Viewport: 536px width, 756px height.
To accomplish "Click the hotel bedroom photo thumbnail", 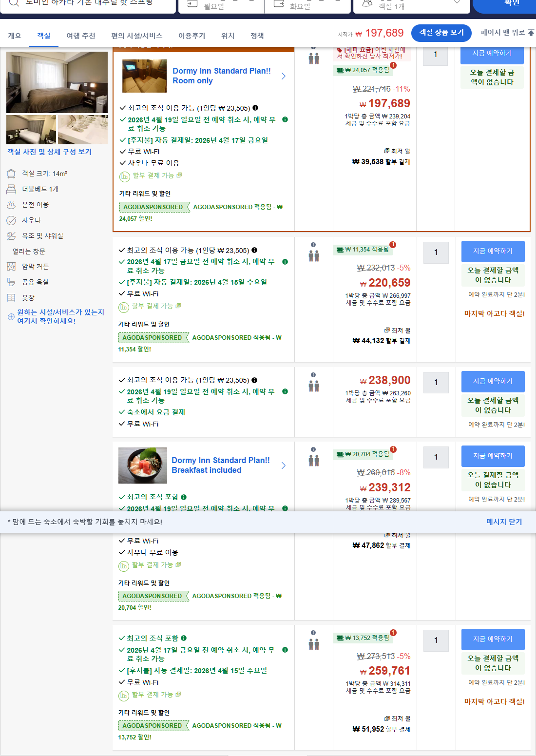I will pyautogui.click(x=57, y=82).
